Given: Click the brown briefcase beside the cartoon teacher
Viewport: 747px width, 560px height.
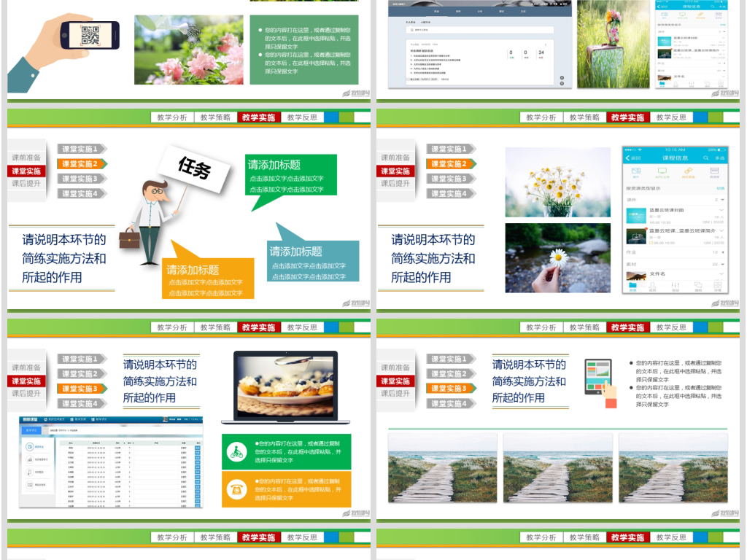Looking at the screenshot, I should (x=129, y=238).
